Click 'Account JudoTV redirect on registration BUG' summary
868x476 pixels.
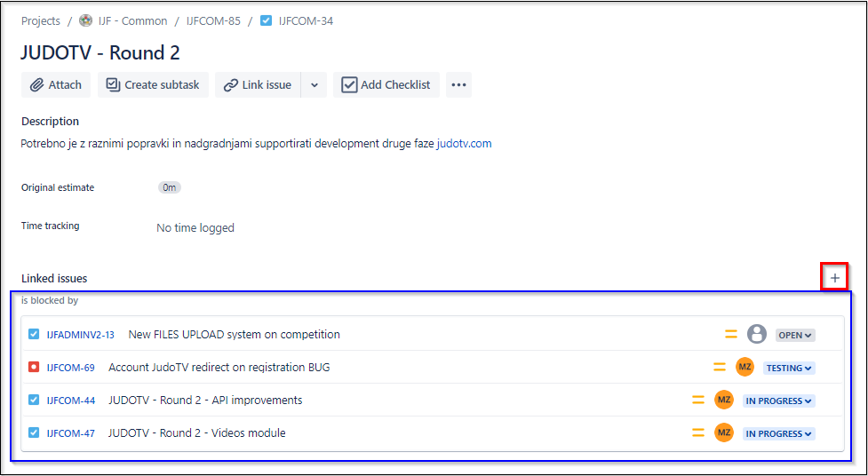click(219, 367)
